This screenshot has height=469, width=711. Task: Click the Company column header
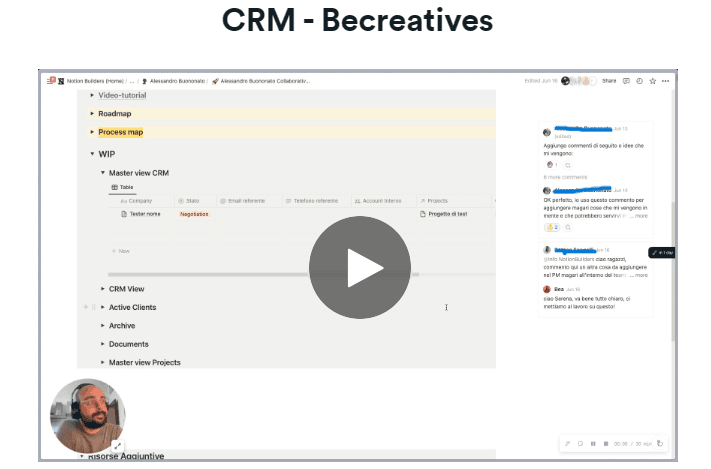tap(136, 201)
